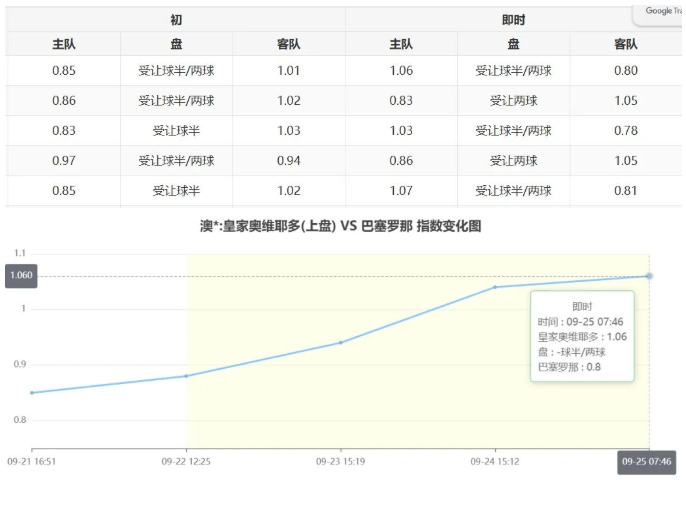The height and width of the screenshot is (506, 686).
Task: Select the 初 column group header
Action: coord(176,20)
